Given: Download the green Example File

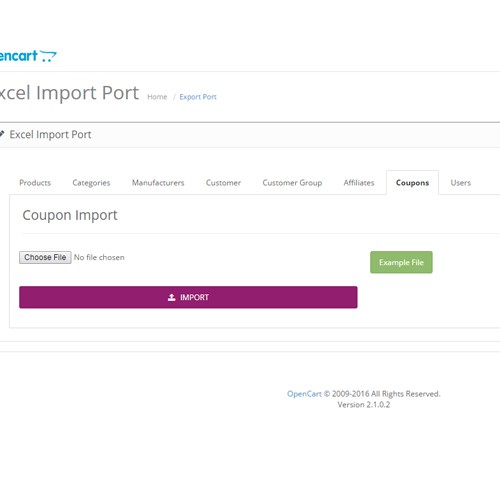Looking at the screenshot, I should coord(401,262).
